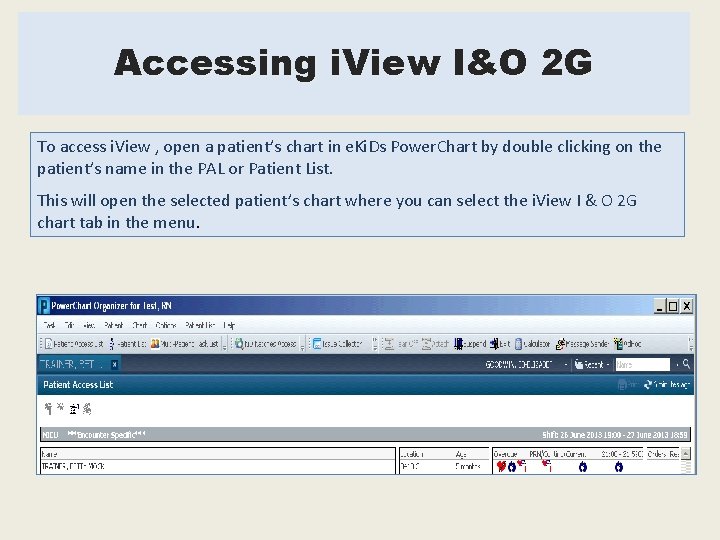Click the Recent patients button

click(x=589, y=365)
